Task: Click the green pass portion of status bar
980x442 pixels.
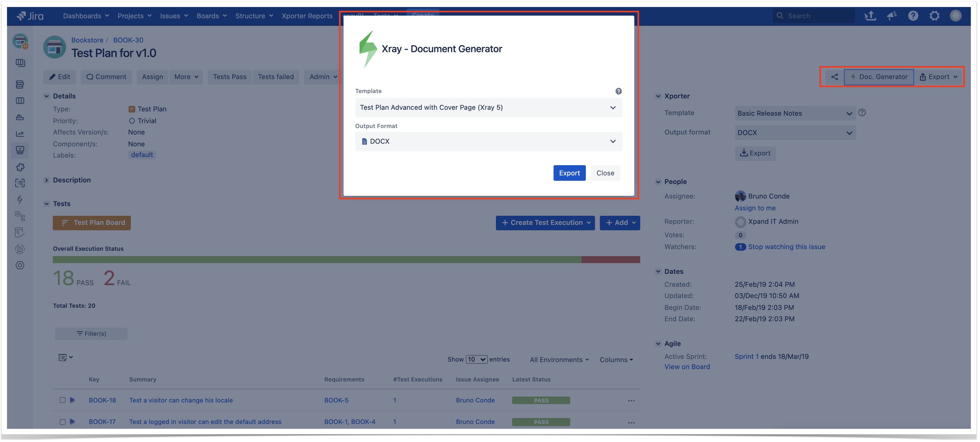Action: tap(317, 260)
